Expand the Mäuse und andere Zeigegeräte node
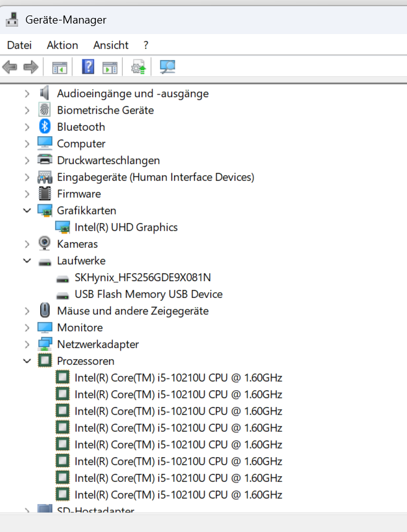Image resolution: width=407 pixels, height=532 pixels. [x=27, y=311]
